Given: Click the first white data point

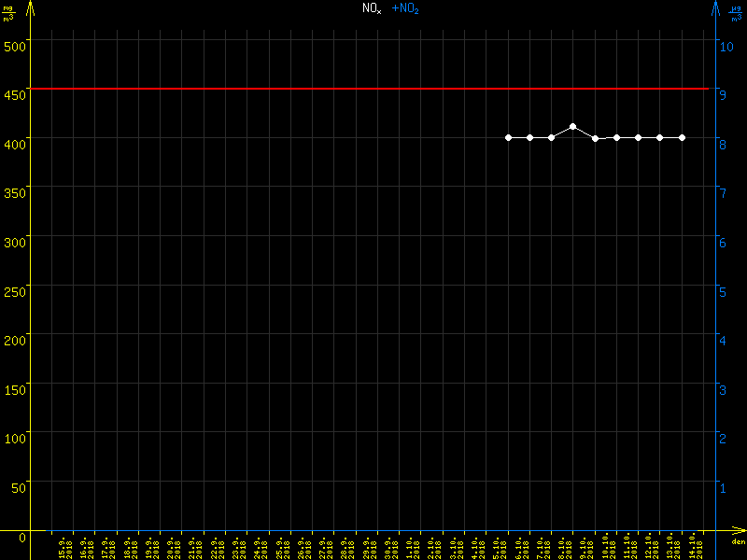Looking at the screenshot, I should coord(508,137).
